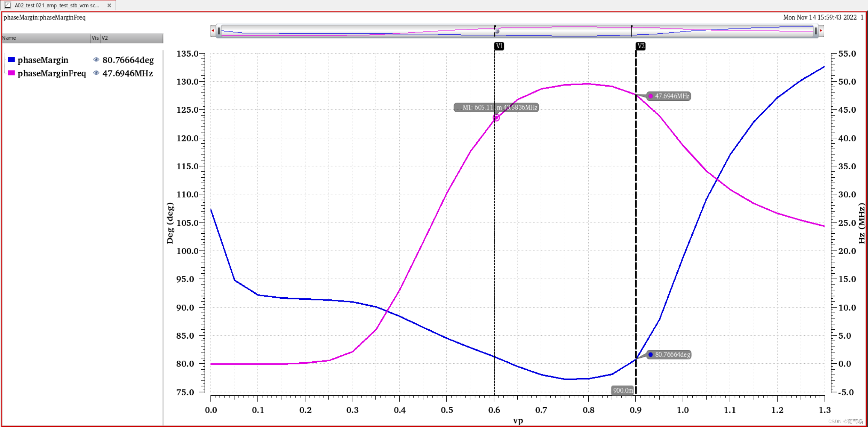Click the phaseMargin:phaseMarginFreq graph title
Screen dimensions: 868x427
(x=45, y=17)
